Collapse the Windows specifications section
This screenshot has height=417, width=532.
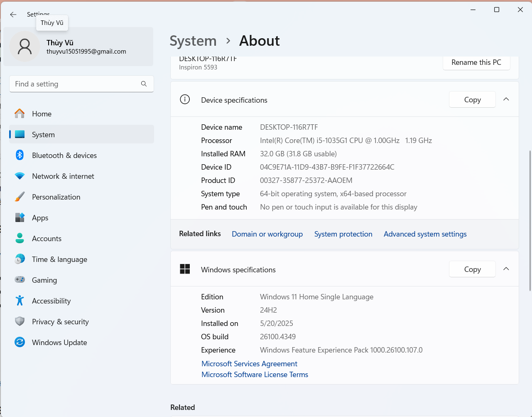tap(506, 269)
